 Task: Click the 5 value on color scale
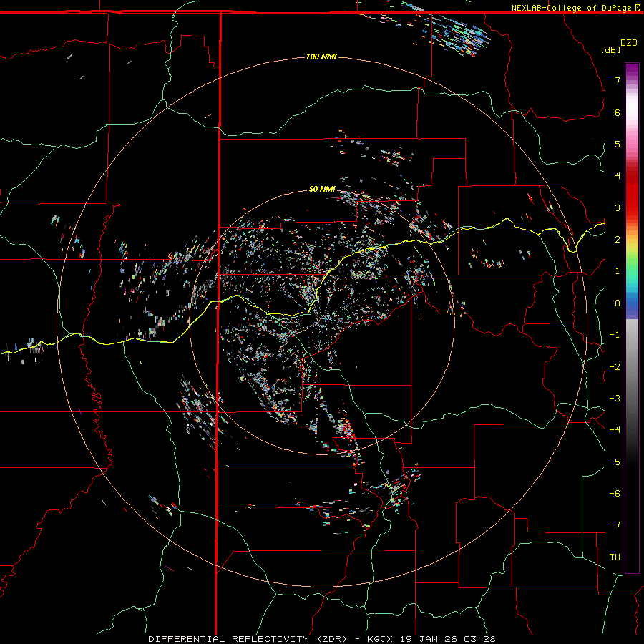point(618,144)
